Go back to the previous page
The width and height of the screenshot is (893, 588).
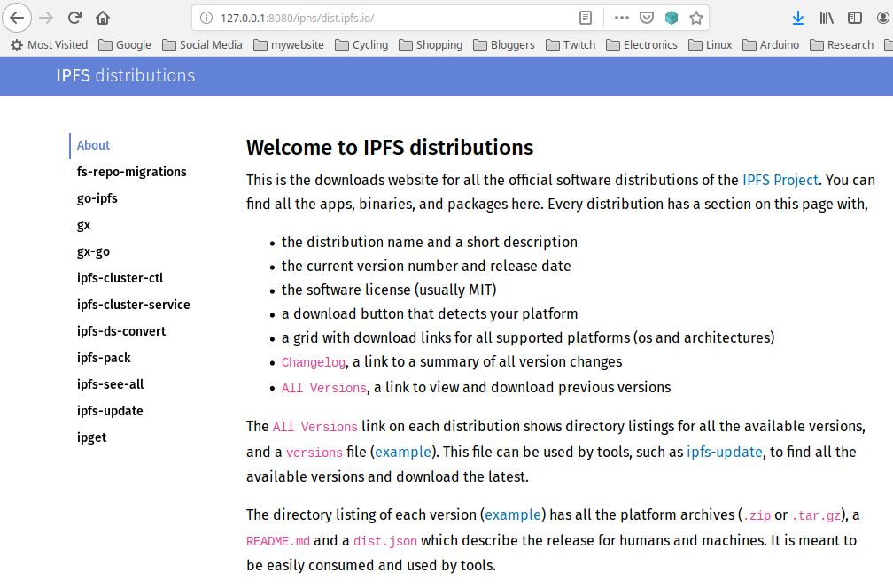[17, 18]
